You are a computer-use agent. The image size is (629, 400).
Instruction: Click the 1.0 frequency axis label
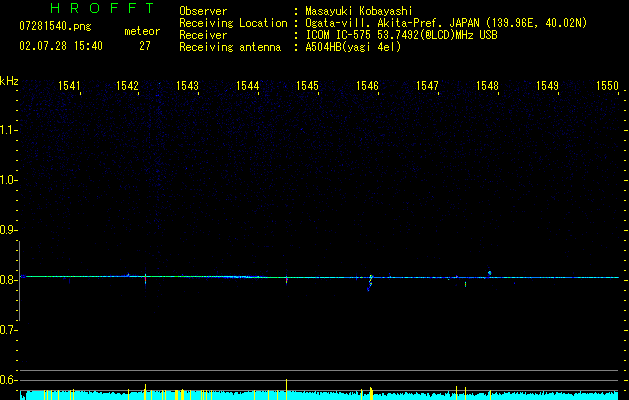tap(8, 180)
